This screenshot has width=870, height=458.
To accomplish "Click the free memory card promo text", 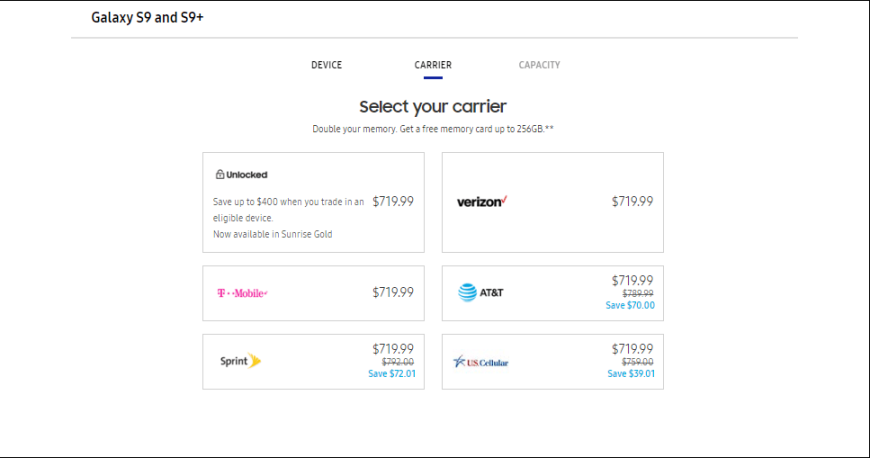I will [x=433, y=129].
